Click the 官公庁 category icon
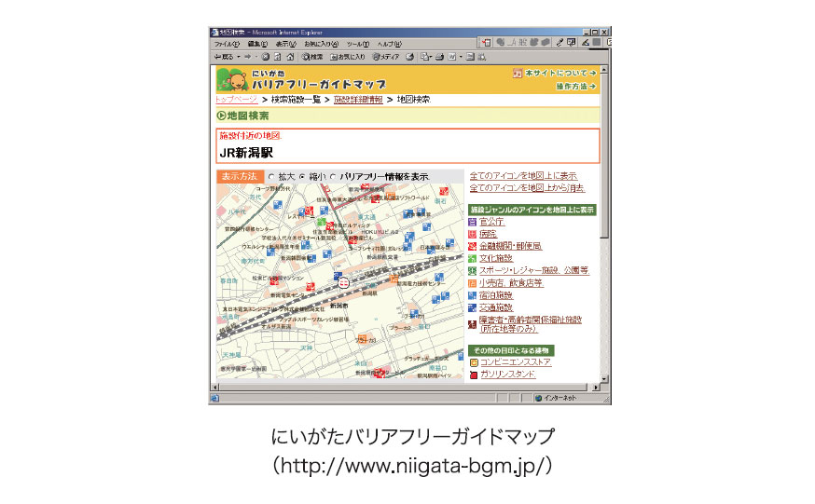Screen dimensions: 815x504 coord(472,222)
